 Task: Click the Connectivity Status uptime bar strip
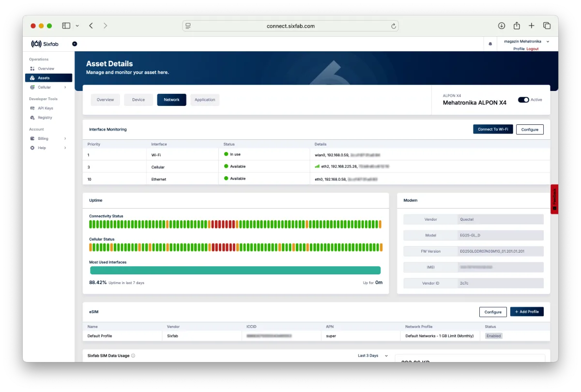[x=236, y=225]
